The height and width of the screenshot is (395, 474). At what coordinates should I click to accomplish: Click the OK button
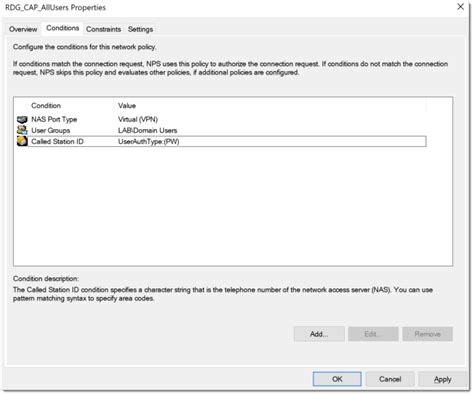coord(337,379)
